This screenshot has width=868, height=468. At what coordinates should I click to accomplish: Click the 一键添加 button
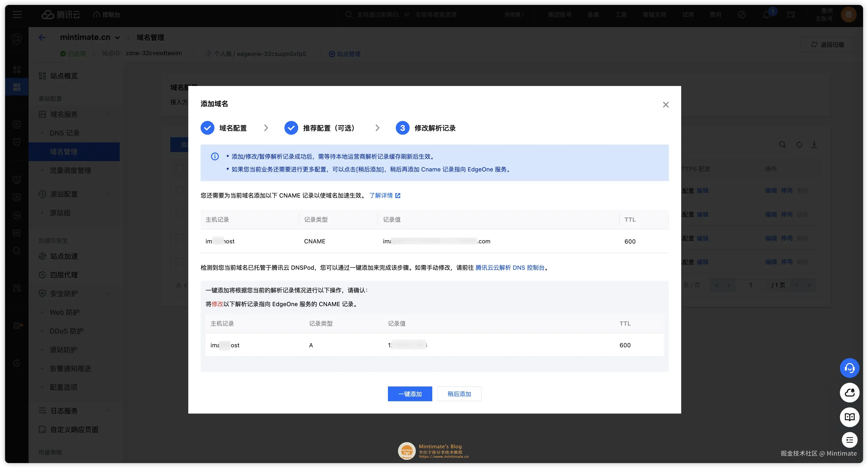click(410, 394)
